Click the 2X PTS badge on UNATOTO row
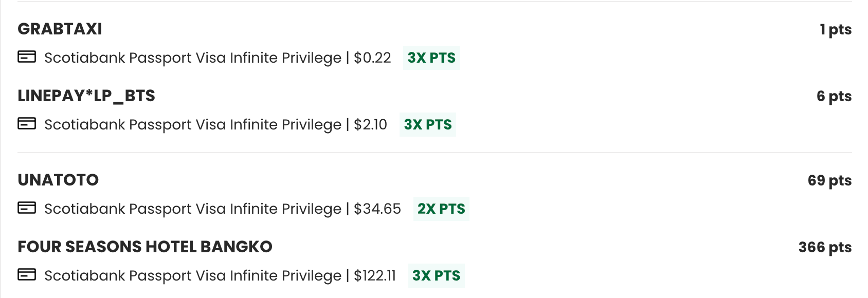Screen dimensions: 868x298 (x=441, y=209)
